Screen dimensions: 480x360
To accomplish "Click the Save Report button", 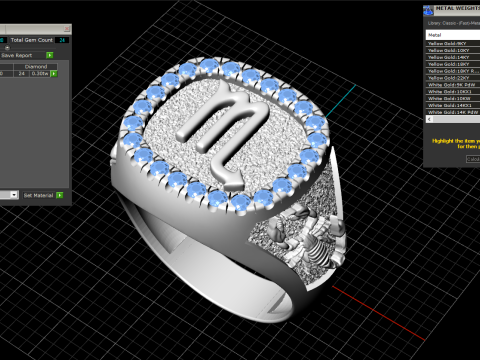I will pyautogui.click(x=22, y=55).
